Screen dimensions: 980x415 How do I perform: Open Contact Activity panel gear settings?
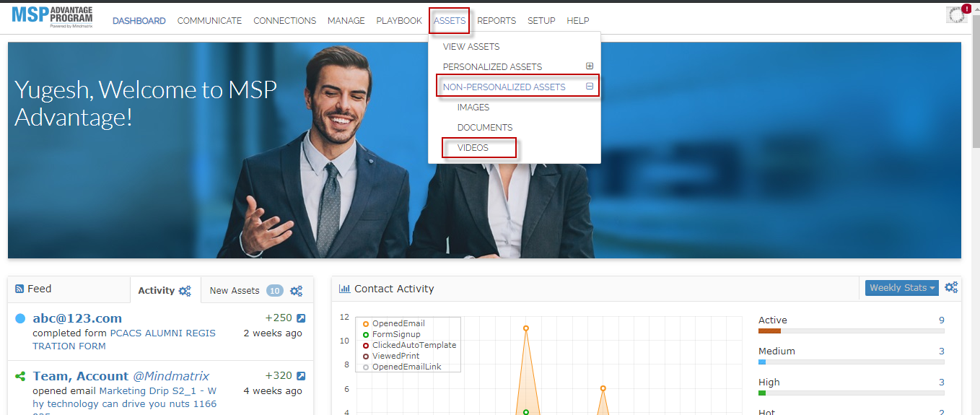(951, 287)
